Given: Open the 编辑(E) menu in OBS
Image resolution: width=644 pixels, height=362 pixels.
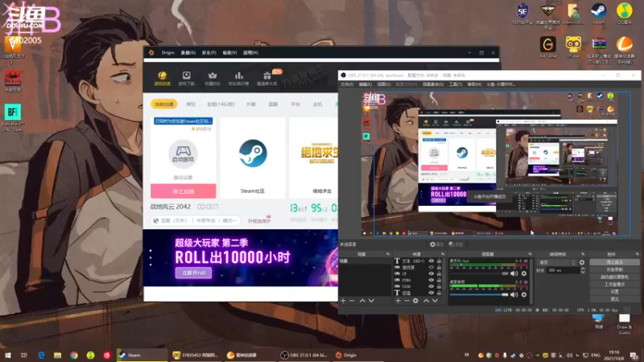Looking at the screenshot, I should 365,84.
